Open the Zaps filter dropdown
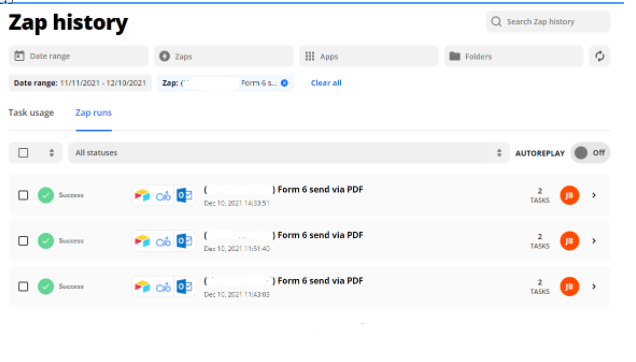The width and height of the screenshot is (636, 362). [x=223, y=56]
